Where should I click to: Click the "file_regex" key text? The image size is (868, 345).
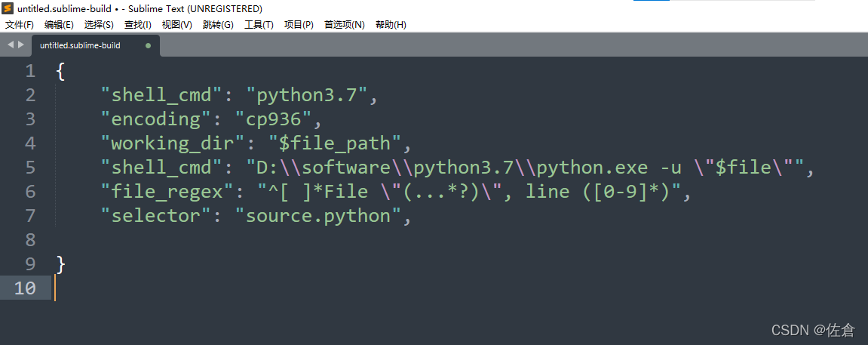pos(167,192)
